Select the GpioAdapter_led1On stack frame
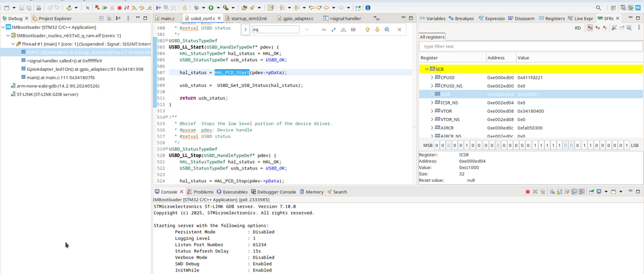The height and width of the screenshot is (274, 644). [x=82, y=69]
